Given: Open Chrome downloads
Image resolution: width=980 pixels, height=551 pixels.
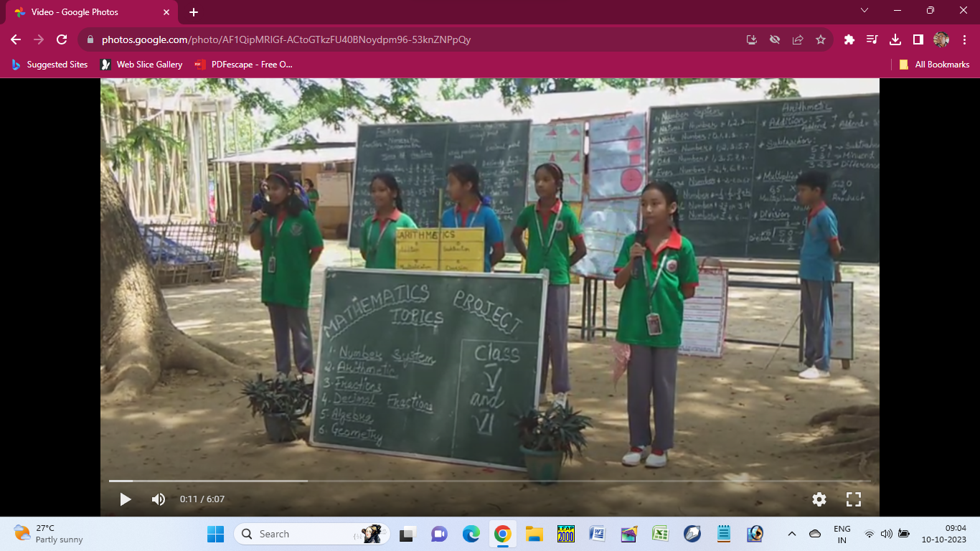Looking at the screenshot, I should pyautogui.click(x=895, y=39).
